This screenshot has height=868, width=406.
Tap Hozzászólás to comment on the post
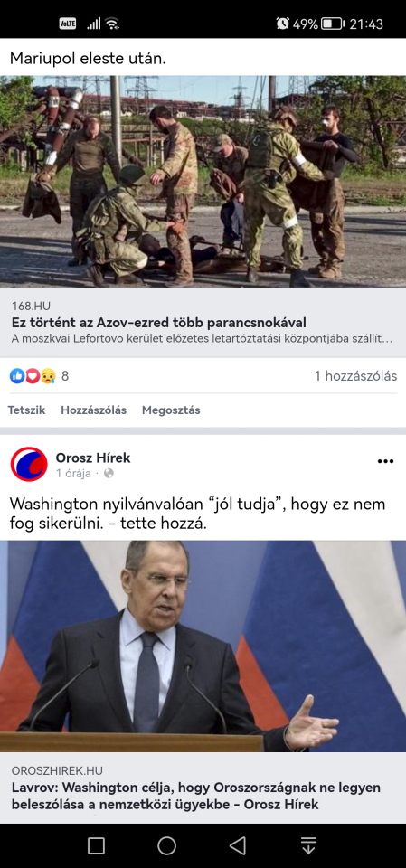(94, 410)
